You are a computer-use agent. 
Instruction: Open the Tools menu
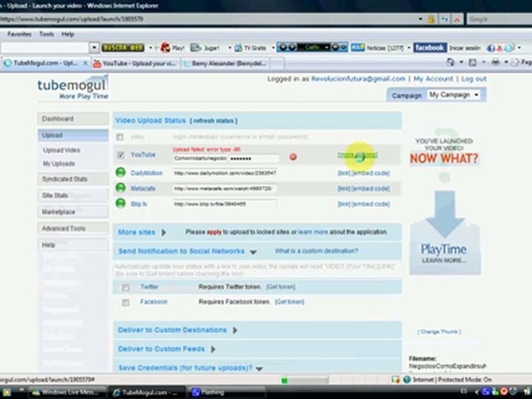47,34
